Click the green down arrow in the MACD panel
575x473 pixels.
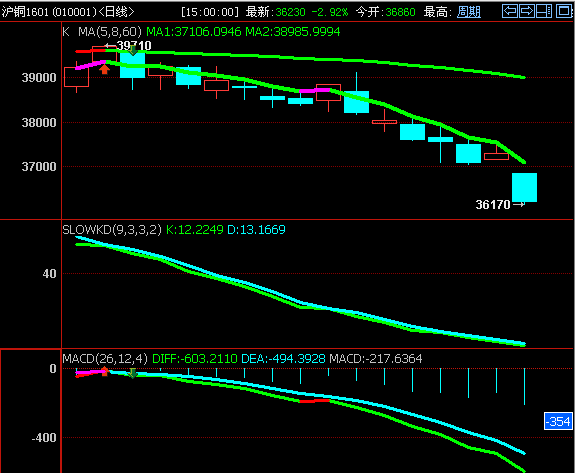click(x=133, y=373)
